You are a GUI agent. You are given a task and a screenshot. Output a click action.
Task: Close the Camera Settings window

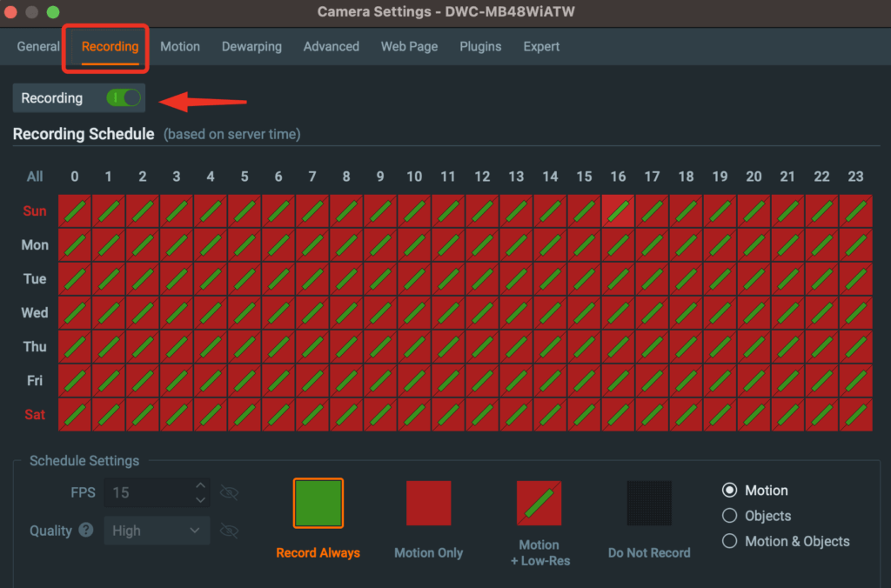pyautogui.click(x=10, y=12)
